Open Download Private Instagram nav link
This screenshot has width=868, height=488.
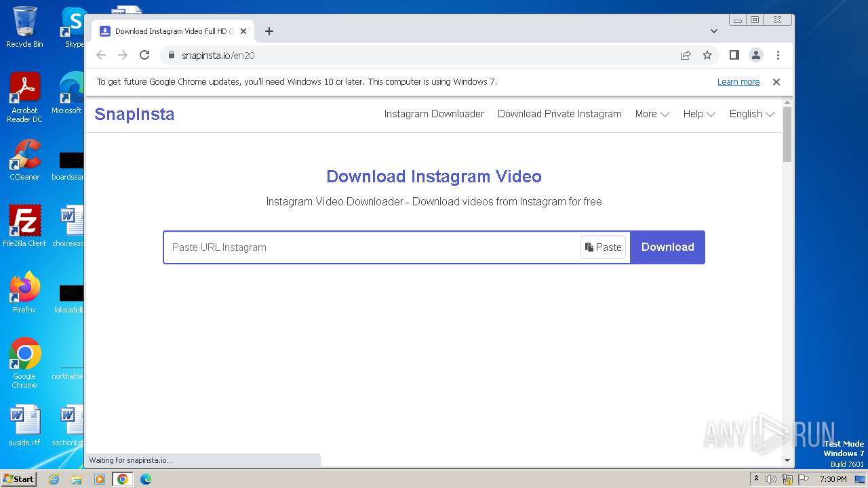coord(559,114)
